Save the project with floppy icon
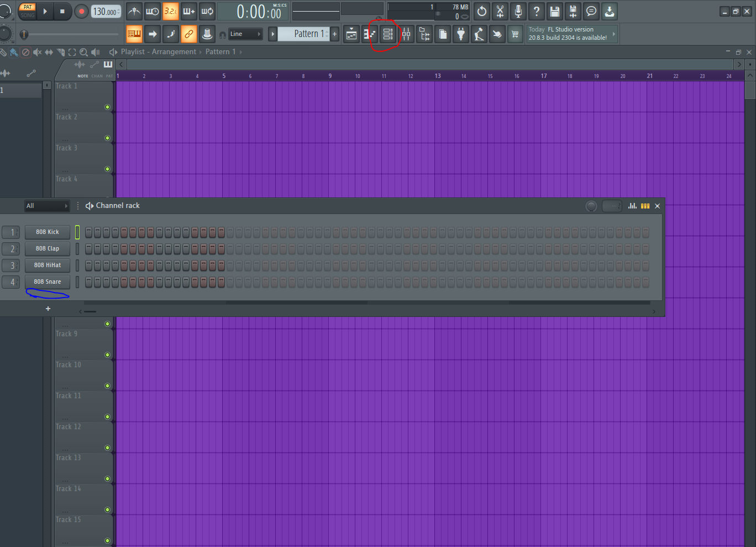 click(x=555, y=11)
